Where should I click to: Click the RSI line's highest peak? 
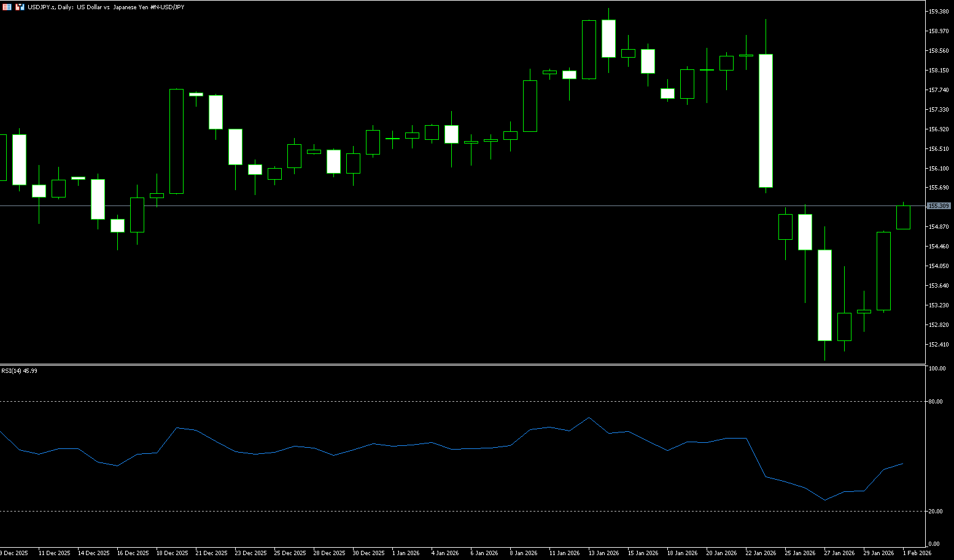(x=589, y=418)
